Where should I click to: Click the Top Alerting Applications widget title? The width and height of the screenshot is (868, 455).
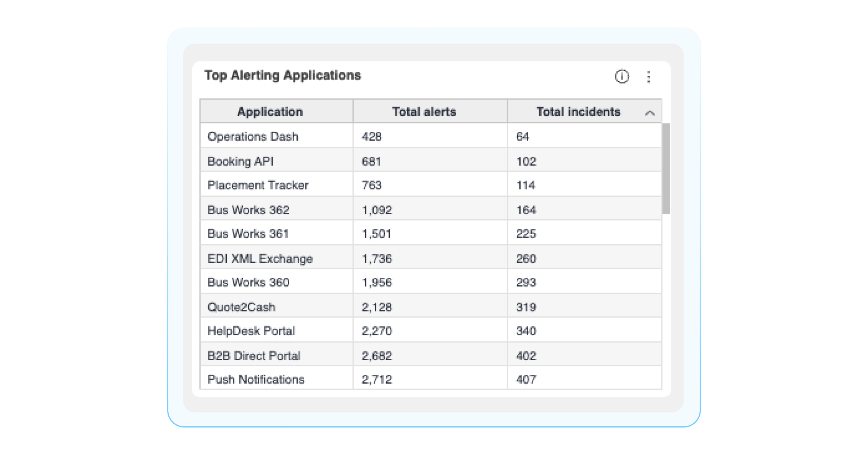(282, 76)
